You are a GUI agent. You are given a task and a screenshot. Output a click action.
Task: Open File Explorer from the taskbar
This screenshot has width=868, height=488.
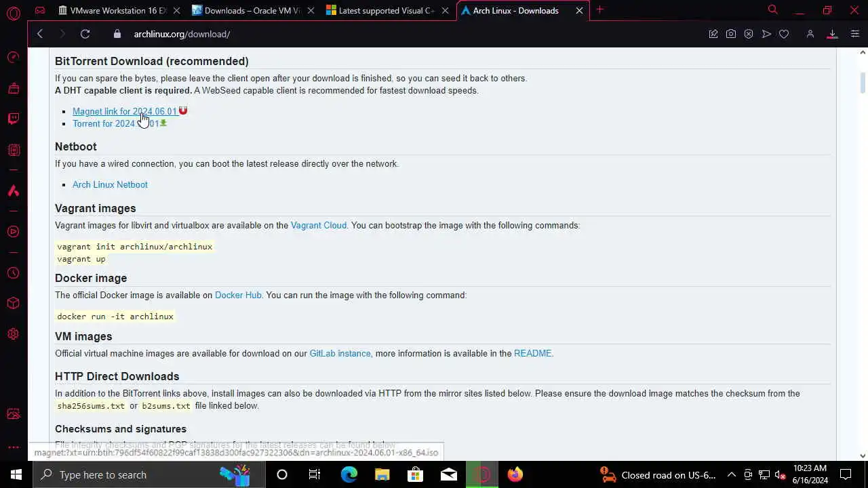click(x=382, y=474)
